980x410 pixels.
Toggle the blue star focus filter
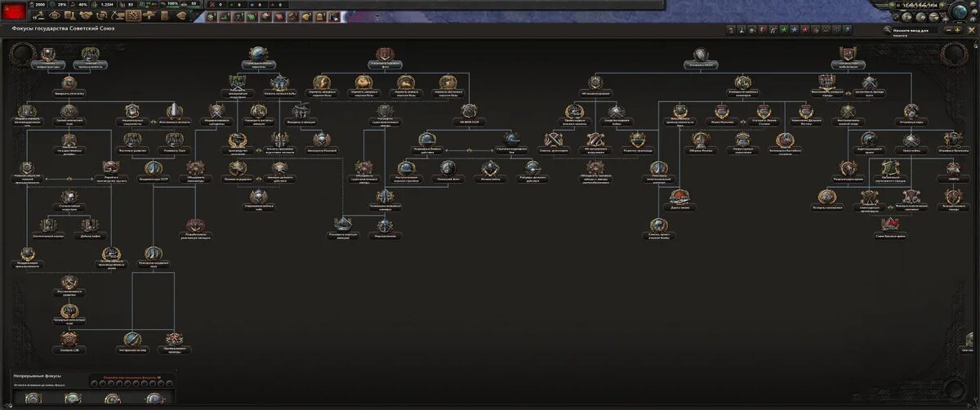[x=794, y=29]
